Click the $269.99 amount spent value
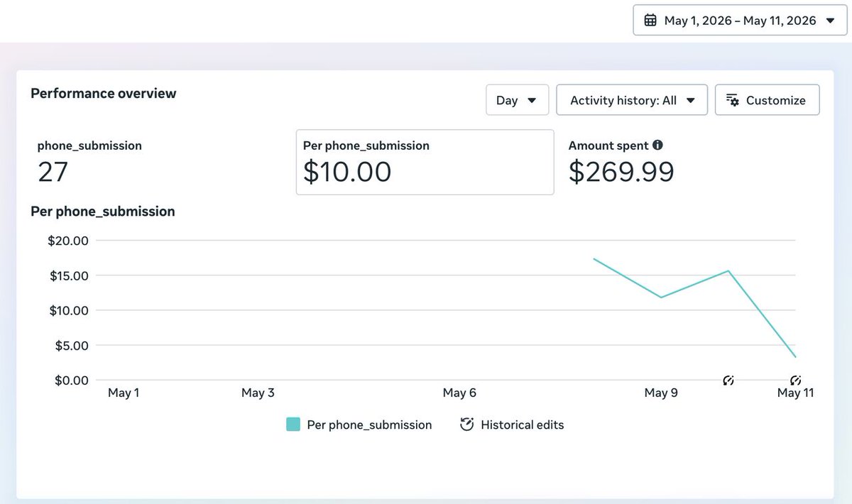 click(621, 172)
